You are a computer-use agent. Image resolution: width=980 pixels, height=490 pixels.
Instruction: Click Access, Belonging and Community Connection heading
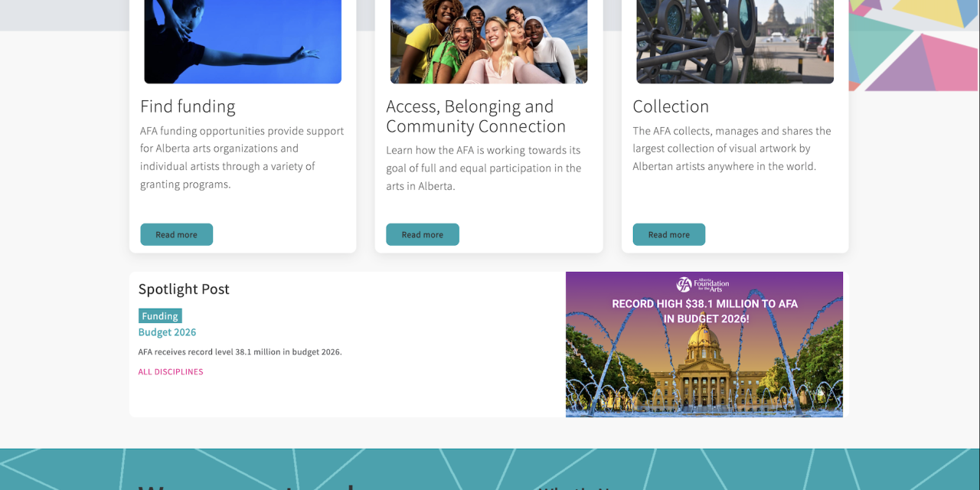pos(476,116)
